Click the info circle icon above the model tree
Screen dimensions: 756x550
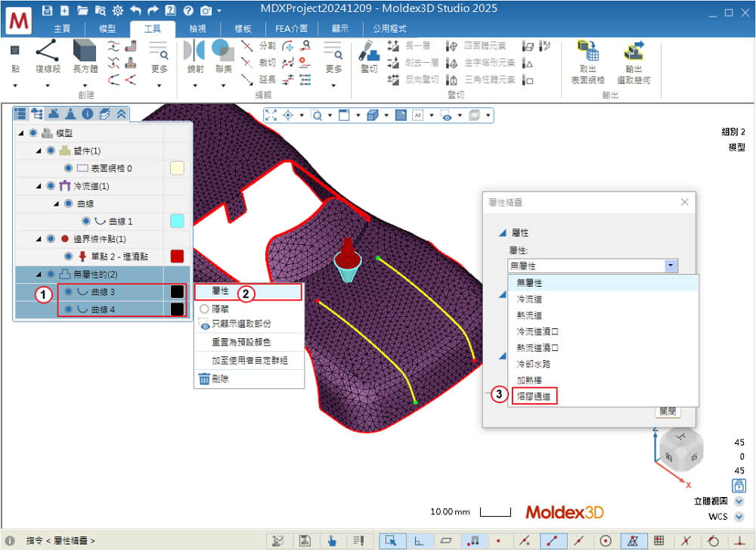click(87, 114)
